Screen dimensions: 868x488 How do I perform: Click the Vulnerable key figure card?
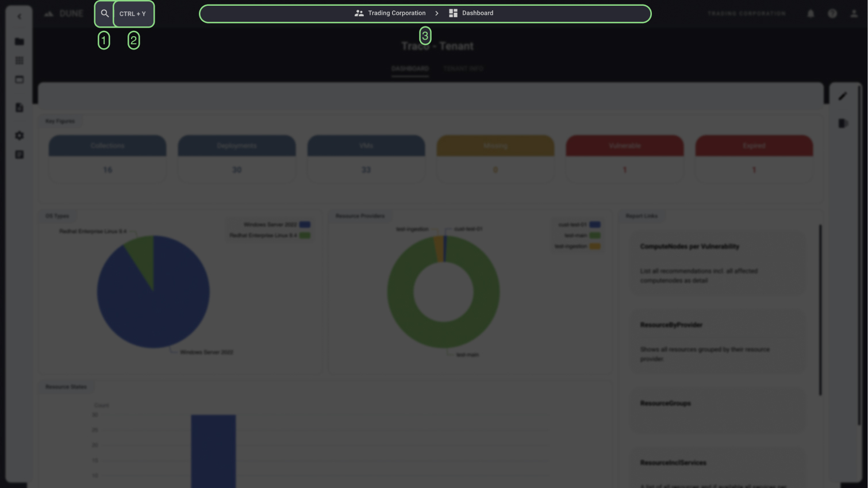pos(624,158)
